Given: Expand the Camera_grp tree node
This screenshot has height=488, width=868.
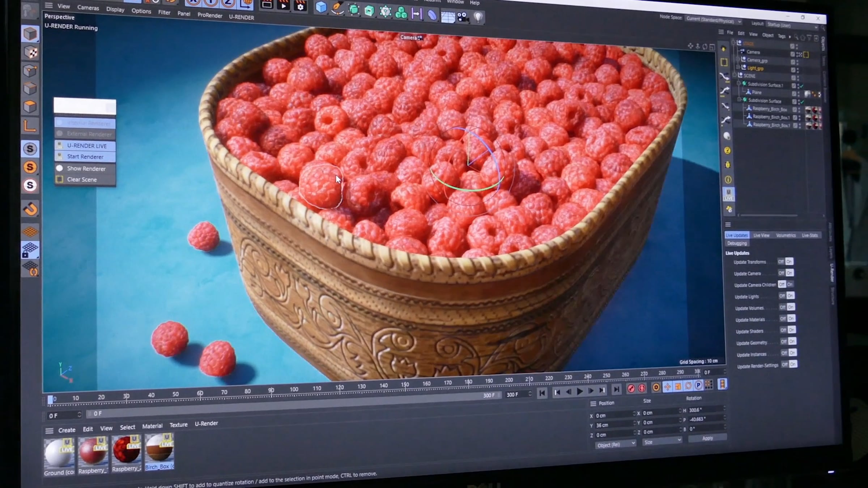Looking at the screenshot, I should [738, 59].
